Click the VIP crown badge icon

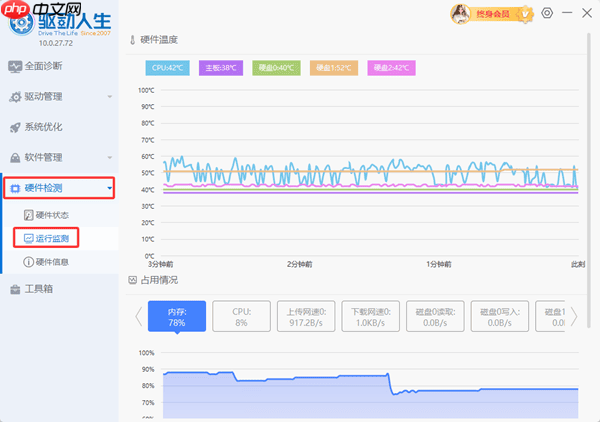pyautogui.click(x=525, y=14)
